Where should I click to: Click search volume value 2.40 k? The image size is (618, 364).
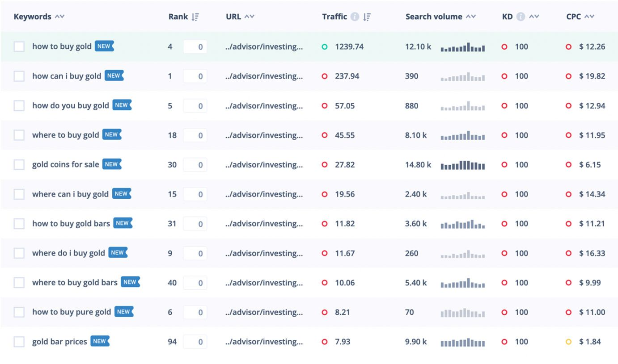coord(416,194)
